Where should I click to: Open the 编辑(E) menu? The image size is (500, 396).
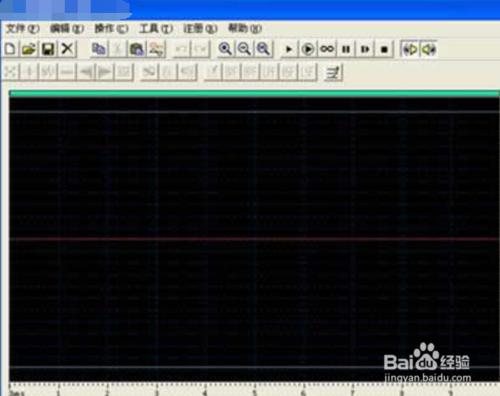coord(67,29)
